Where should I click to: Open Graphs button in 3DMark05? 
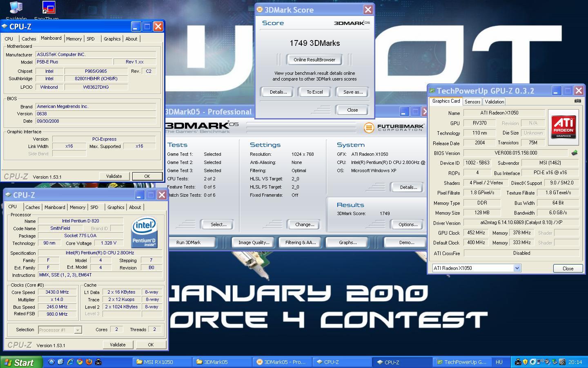[347, 242]
